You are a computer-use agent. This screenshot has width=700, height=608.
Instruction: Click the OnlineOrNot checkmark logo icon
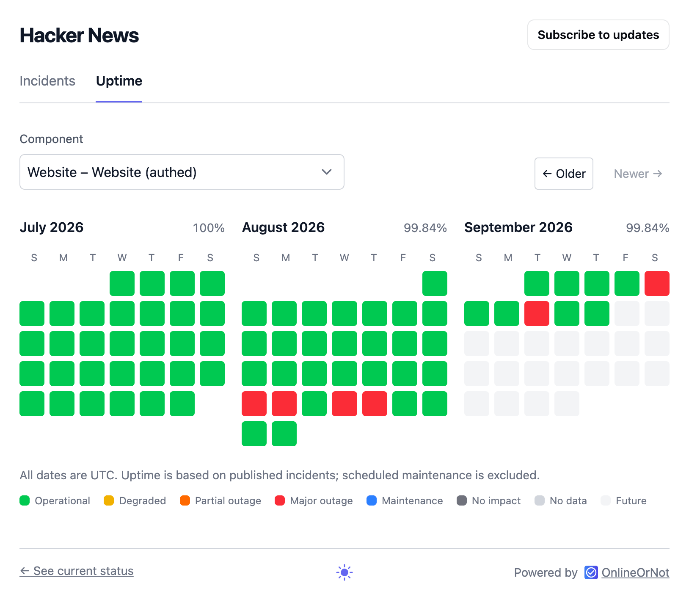pyautogui.click(x=591, y=572)
